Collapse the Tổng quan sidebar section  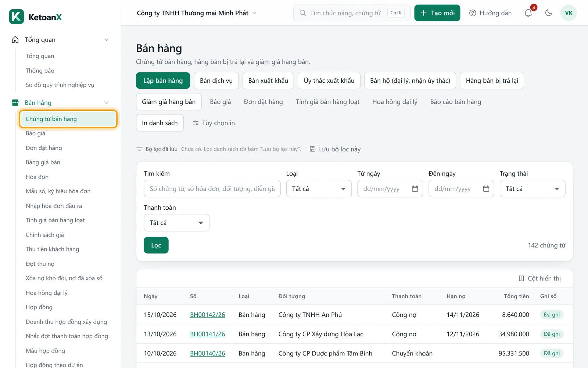(x=107, y=40)
